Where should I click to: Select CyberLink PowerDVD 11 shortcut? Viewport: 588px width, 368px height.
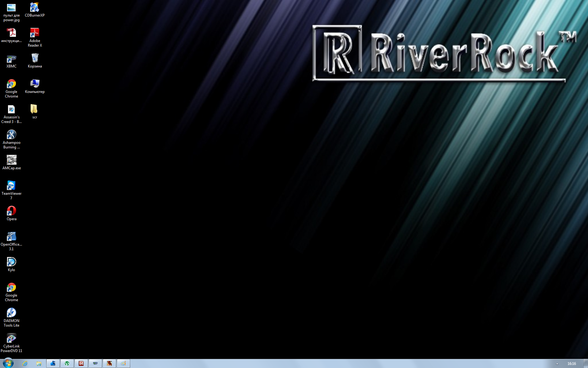coord(11,343)
